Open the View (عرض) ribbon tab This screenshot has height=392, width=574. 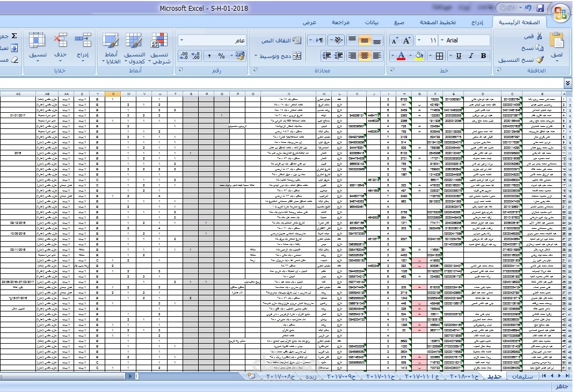pos(309,23)
